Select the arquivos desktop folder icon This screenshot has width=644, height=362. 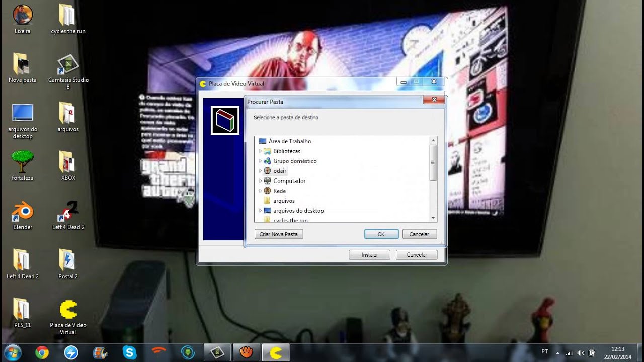pyautogui.click(x=68, y=117)
